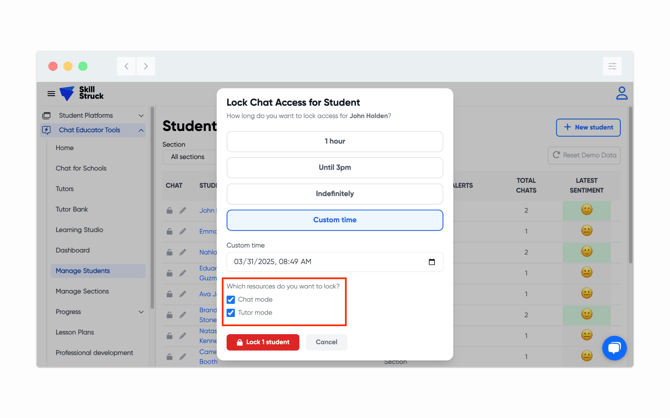Open the window menu icon at top right

point(612,66)
